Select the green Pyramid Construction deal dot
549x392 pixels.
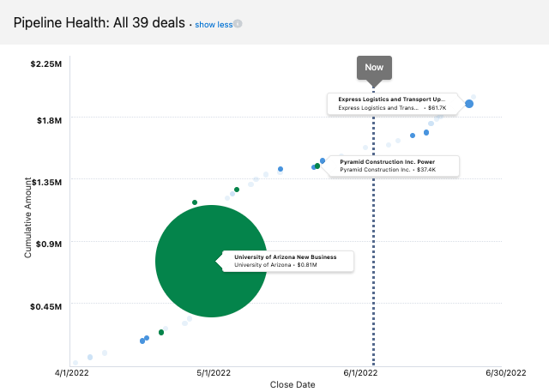tap(317, 166)
